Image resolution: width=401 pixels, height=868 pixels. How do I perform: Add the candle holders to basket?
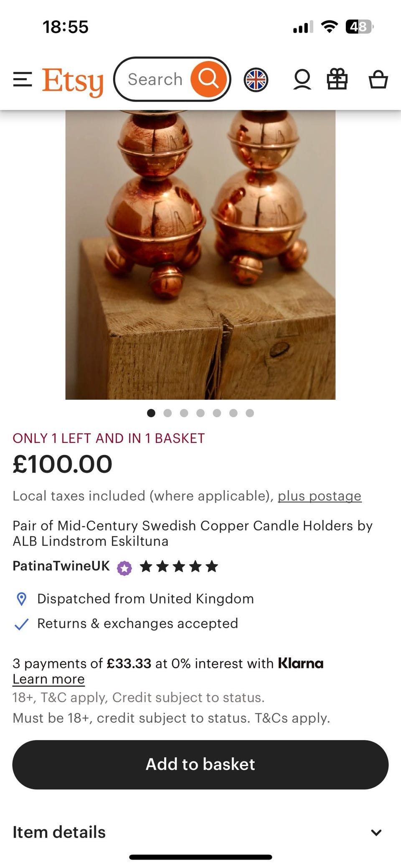tap(200, 764)
